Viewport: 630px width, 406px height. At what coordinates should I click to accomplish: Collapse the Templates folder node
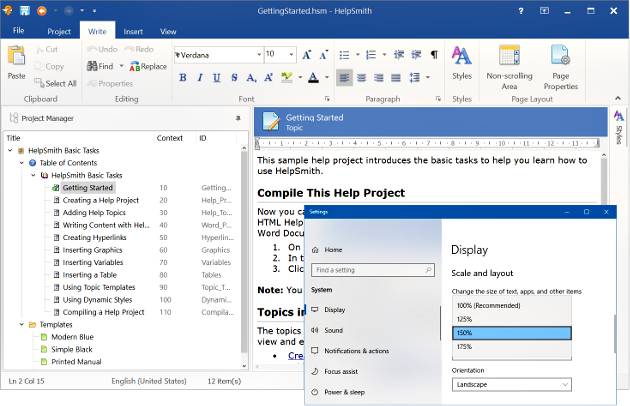(22, 324)
